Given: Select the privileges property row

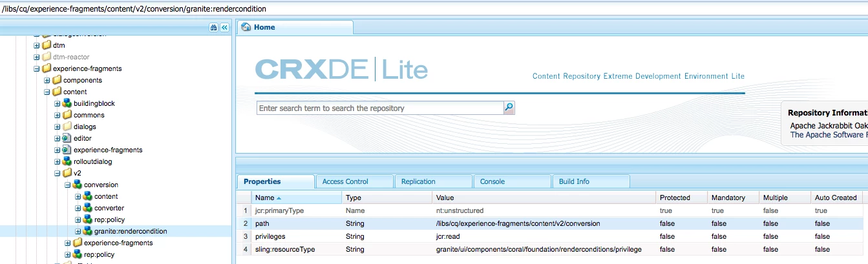Looking at the screenshot, I should click(549, 236).
